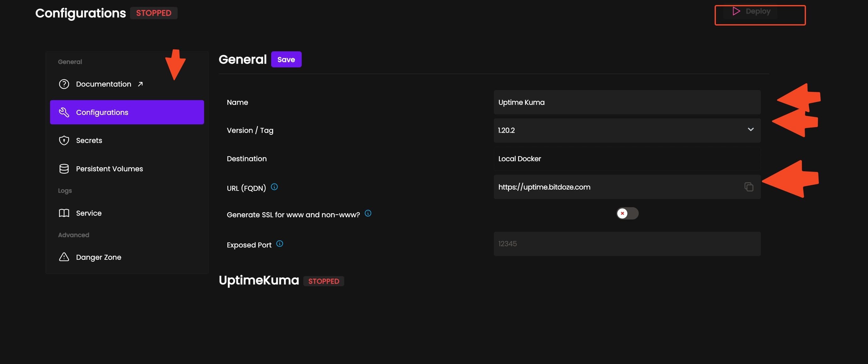Viewport: 868px width, 364px height.
Task: Save the General configuration
Action: (x=286, y=59)
